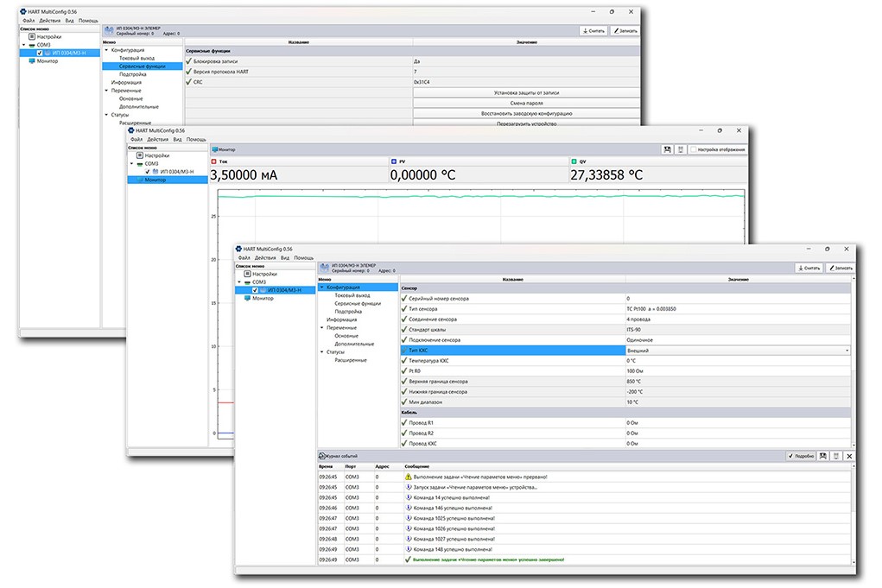Click the red Ток color indicator
The width and height of the screenshot is (882, 588).
(214, 161)
